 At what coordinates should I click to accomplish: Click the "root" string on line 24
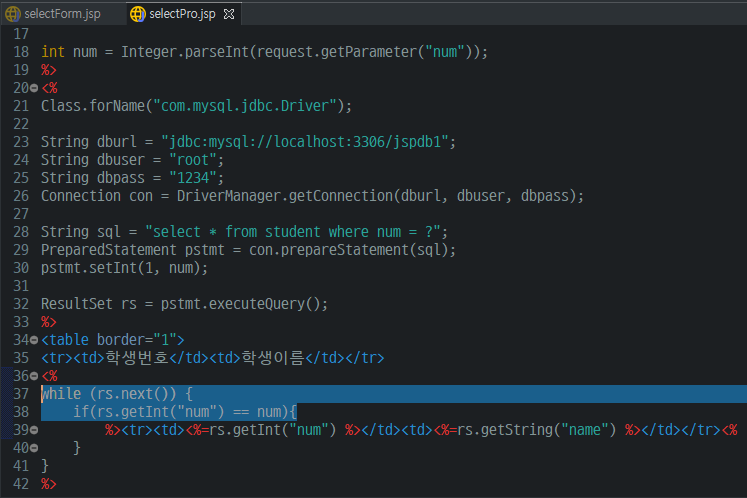coord(193,160)
